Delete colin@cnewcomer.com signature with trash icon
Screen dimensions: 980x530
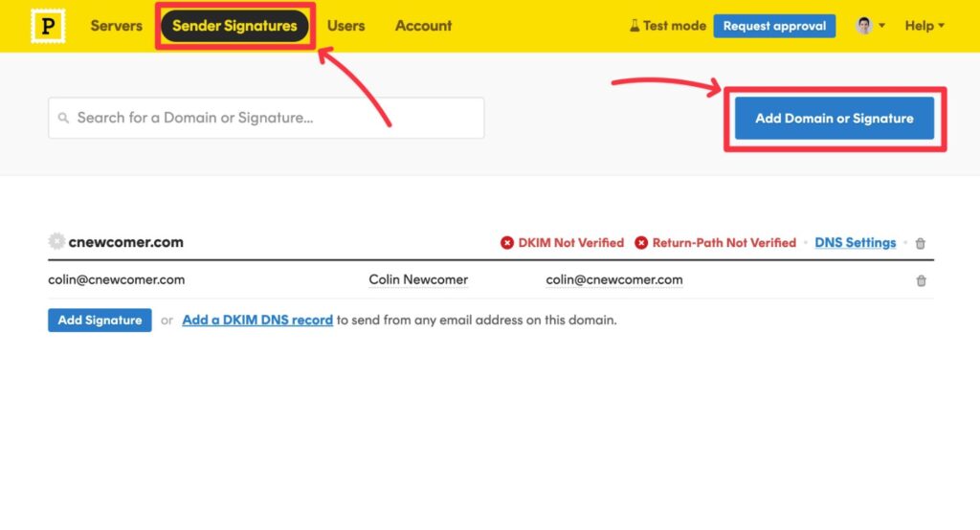click(921, 280)
